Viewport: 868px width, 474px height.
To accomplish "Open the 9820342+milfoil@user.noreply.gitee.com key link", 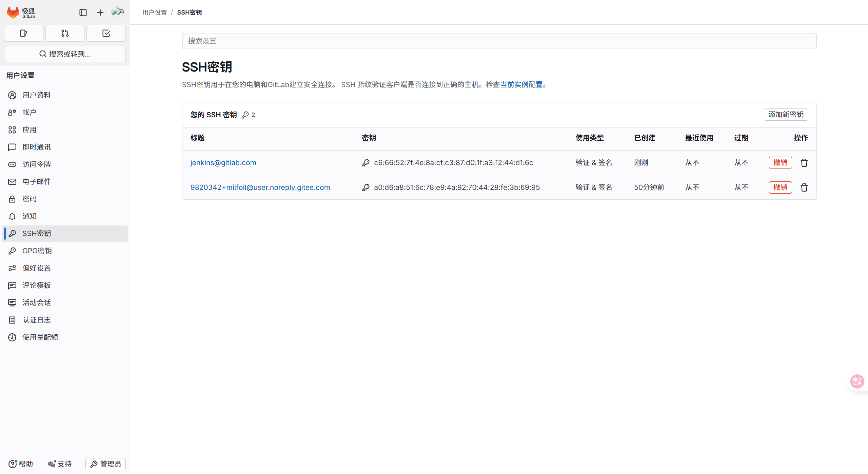I will tap(260, 187).
